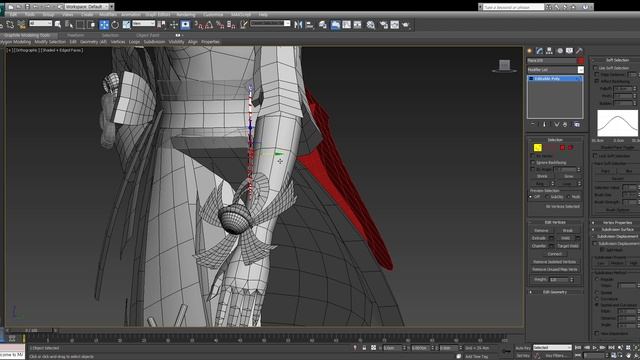This screenshot has width=640, height=360.
Task: Open the Hierarchy panel tab icon
Action: coord(549,51)
